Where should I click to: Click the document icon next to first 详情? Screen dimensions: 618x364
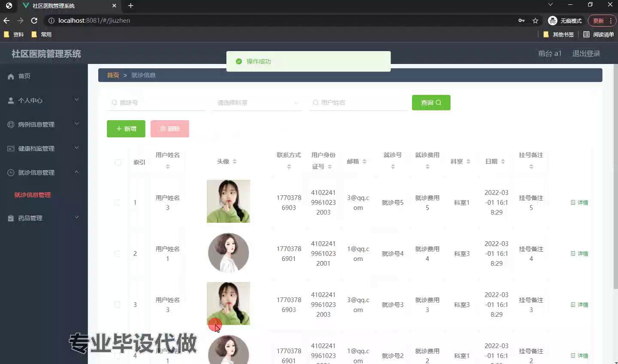click(573, 202)
